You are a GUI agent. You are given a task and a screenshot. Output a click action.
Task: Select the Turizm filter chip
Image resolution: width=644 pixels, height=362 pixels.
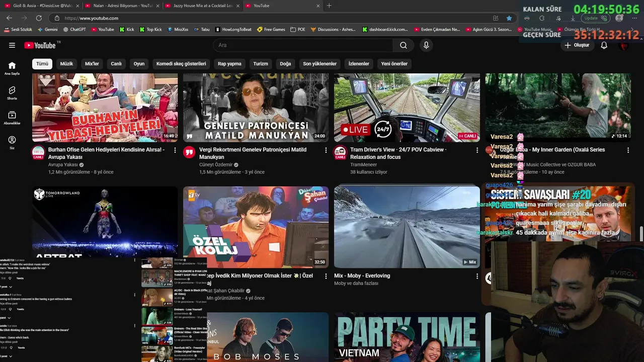tap(261, 64)
